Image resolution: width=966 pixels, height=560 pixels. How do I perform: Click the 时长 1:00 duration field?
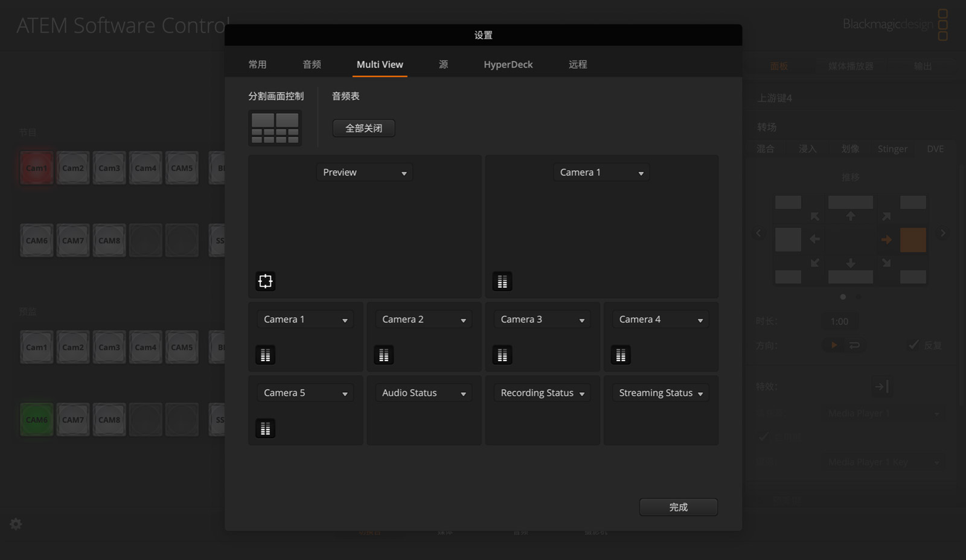[x=839, y=322]
